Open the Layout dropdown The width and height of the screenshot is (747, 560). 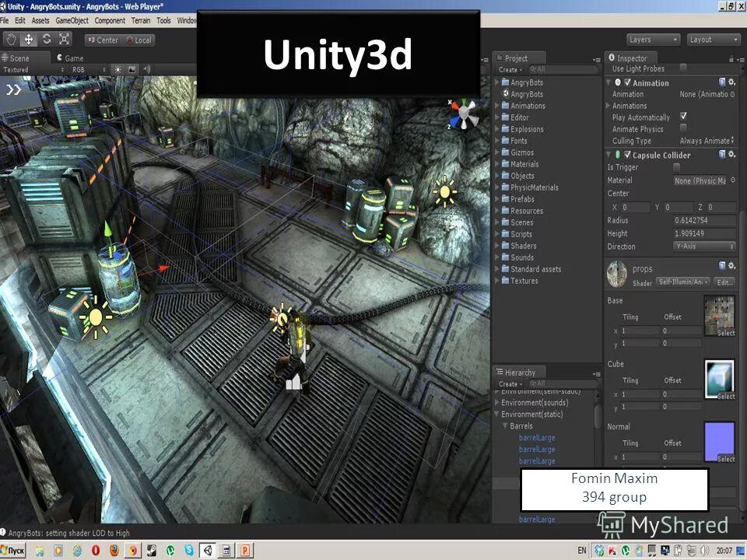click(714, 40)
